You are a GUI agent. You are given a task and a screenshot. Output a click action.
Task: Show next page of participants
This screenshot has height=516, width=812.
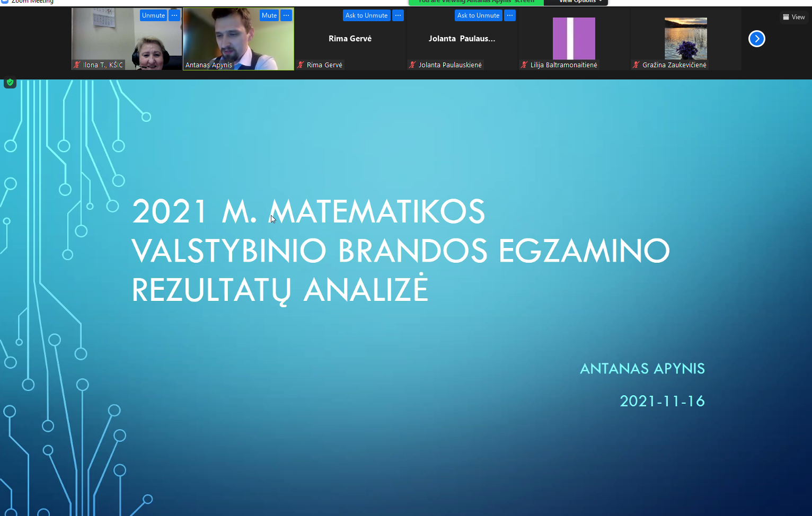pos(757,39)
